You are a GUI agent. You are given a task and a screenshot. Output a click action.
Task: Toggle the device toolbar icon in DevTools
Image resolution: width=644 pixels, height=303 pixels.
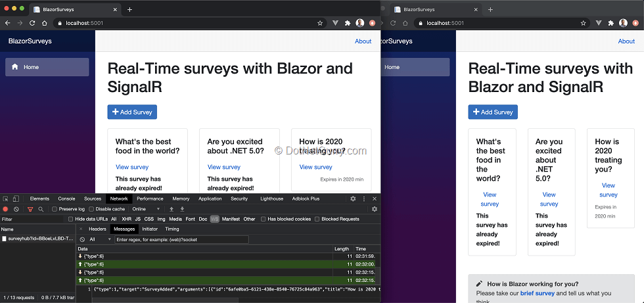16,198
